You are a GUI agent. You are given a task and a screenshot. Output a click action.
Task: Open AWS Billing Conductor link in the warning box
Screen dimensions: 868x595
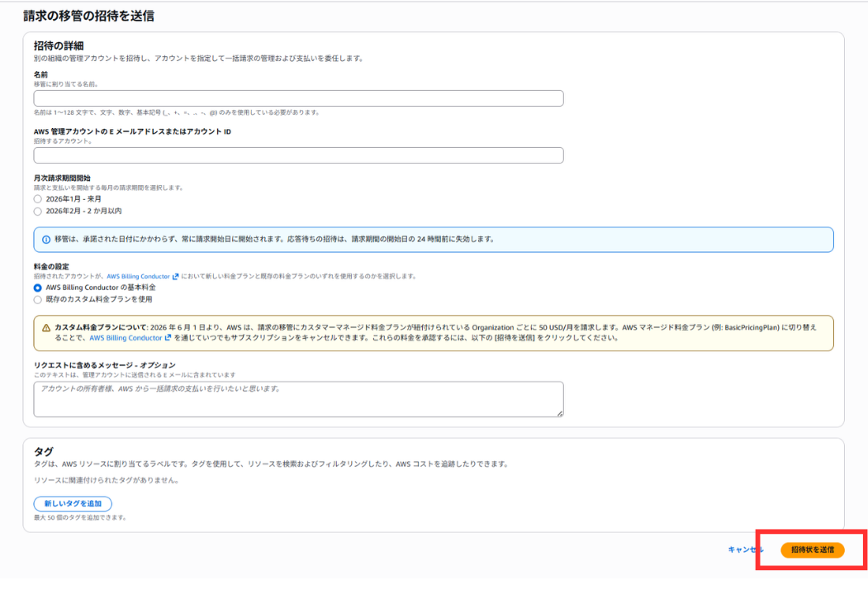pyautogui.click(x=126, y=338)
